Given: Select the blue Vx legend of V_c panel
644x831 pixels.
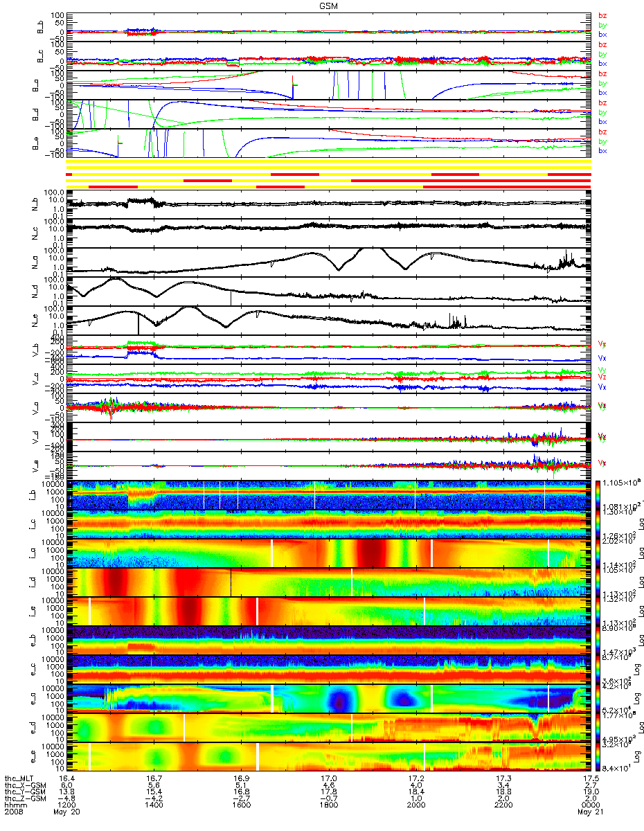Looking at the screenshot, I should 602,387.
